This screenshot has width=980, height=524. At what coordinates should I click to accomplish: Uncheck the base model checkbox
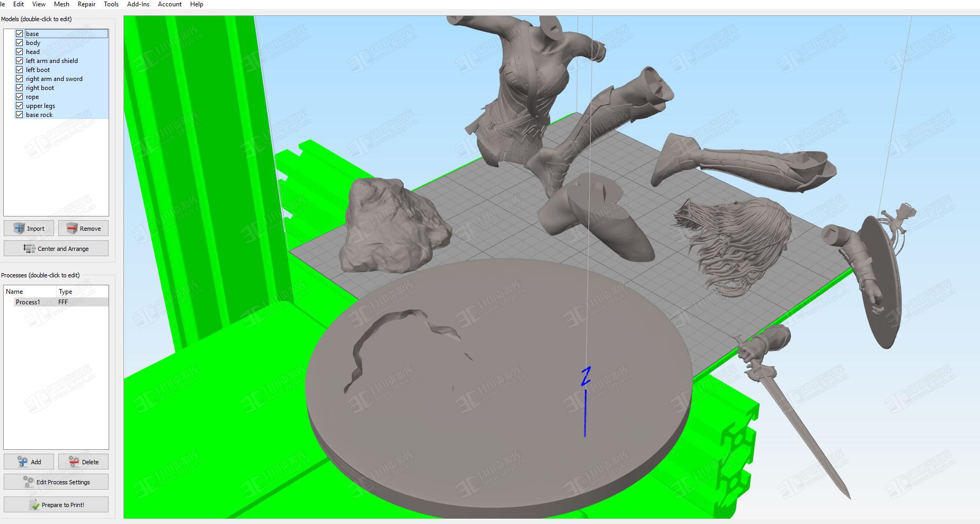click(x=20, y=33)
